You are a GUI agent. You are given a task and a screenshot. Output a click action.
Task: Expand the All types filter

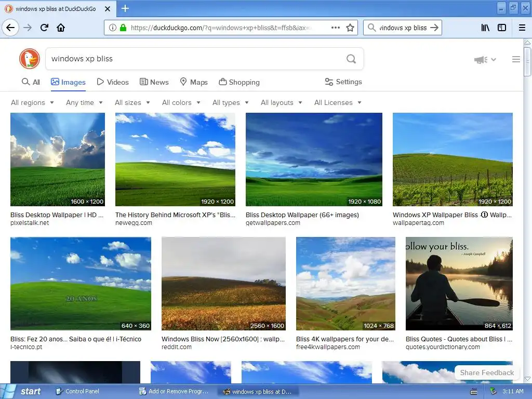point(230,102)
